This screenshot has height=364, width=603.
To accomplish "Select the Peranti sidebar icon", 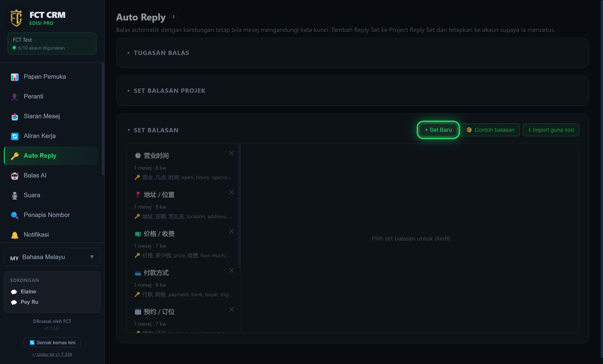I will pos(15,97).
